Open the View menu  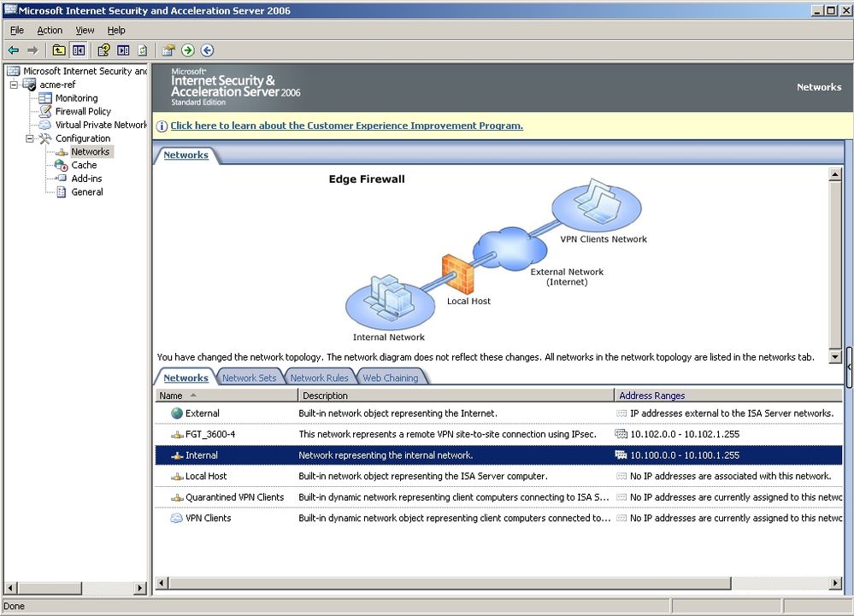[x=85, y=31]
